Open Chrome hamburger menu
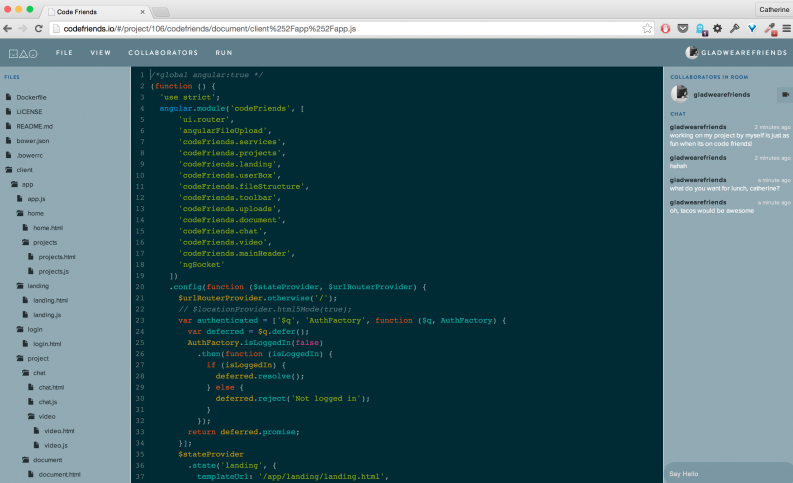This screenshot has height=483, width=793. (x=786, y=29)
